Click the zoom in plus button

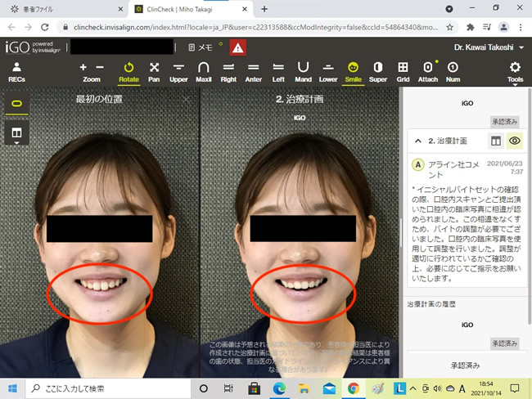(x=84, y=67)
